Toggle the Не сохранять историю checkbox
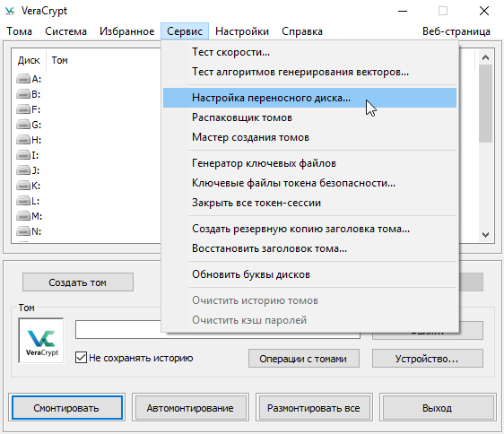Image resolution: width=504 pixels, height=434 pixels. click(x=81, y=358)
